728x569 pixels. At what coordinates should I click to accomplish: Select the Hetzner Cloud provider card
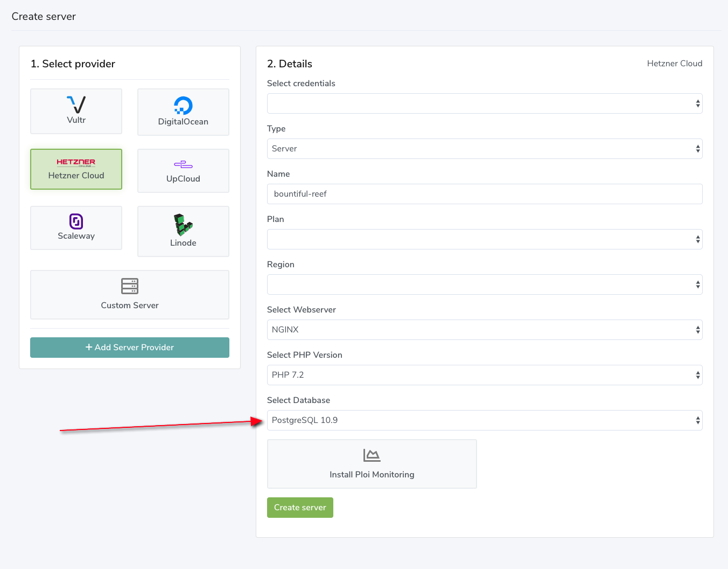tap(76, 169)
